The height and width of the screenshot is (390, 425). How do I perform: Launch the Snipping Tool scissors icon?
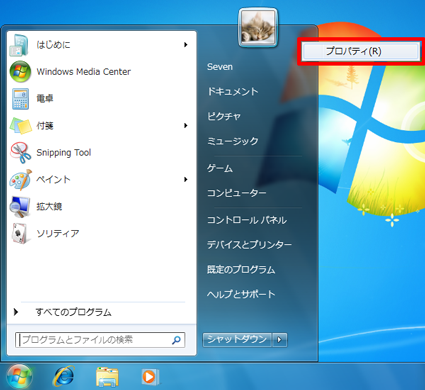click(21, 153)
